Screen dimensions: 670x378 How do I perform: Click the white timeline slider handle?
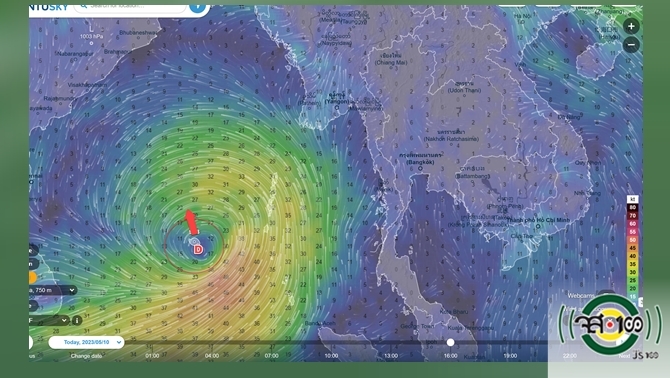coord(450,343)
